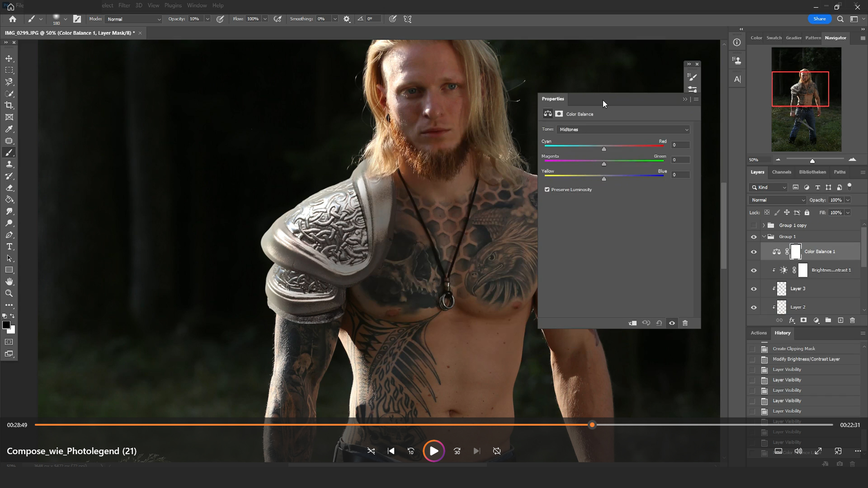Screen dimensions: 868x488
Task: Open the brush Mode dropdown
Action: tap(133, 19)
